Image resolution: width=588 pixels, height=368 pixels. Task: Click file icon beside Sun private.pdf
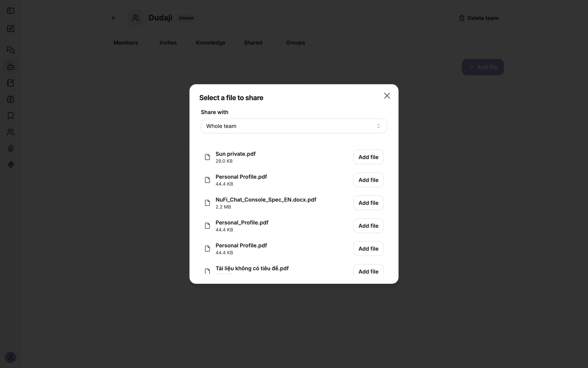(x=207, y=157)
